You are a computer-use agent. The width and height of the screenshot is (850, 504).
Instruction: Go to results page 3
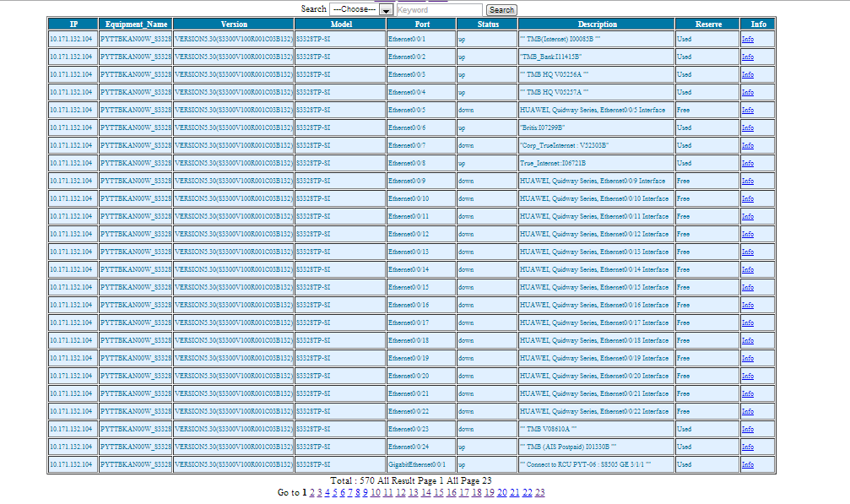pos(319,493)
